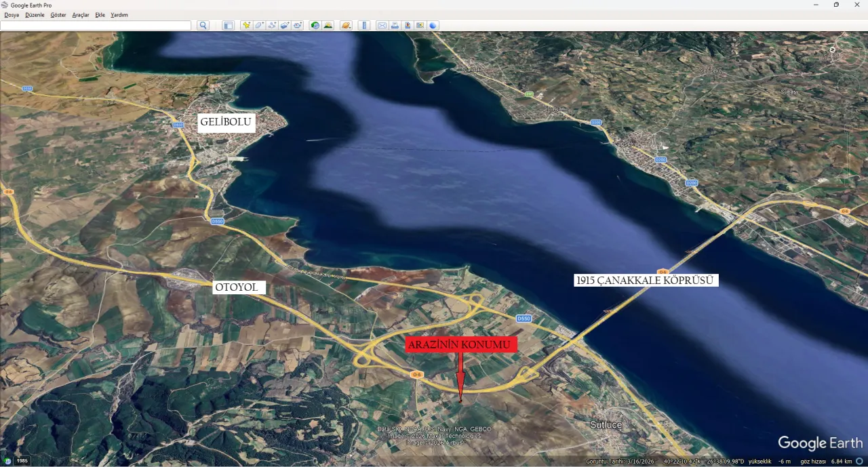Click the Save Image icon
This screenshot has width=868, height=467.
[408, 25]
